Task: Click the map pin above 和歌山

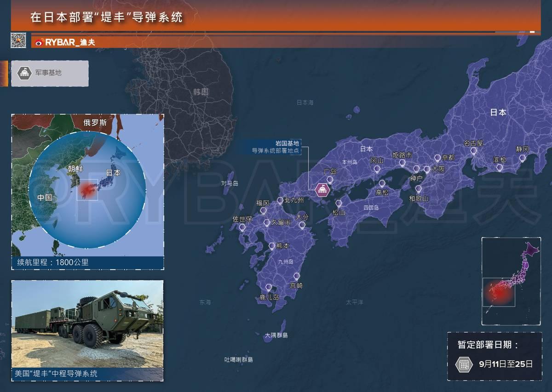Action: 418,189
